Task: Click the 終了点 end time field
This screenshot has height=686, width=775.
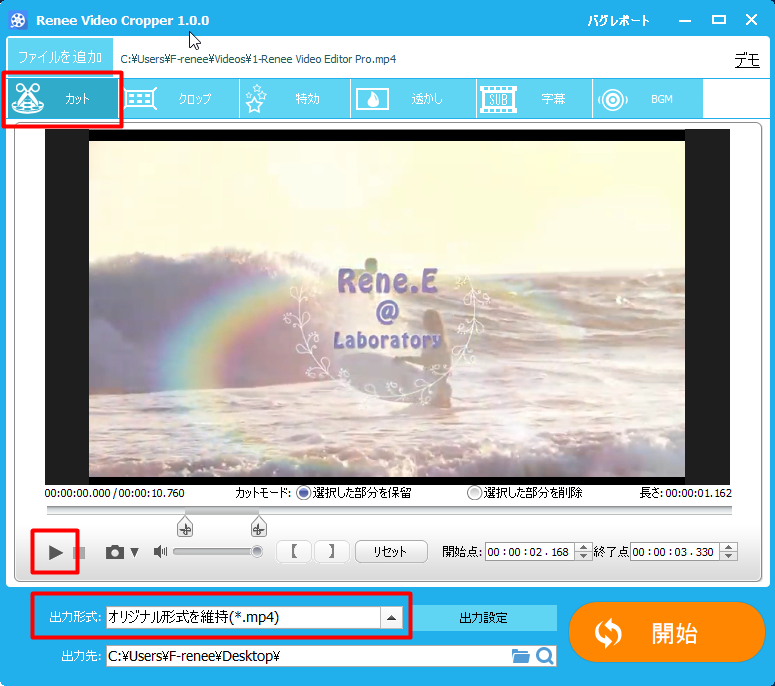Action: [x=675, y=552]
